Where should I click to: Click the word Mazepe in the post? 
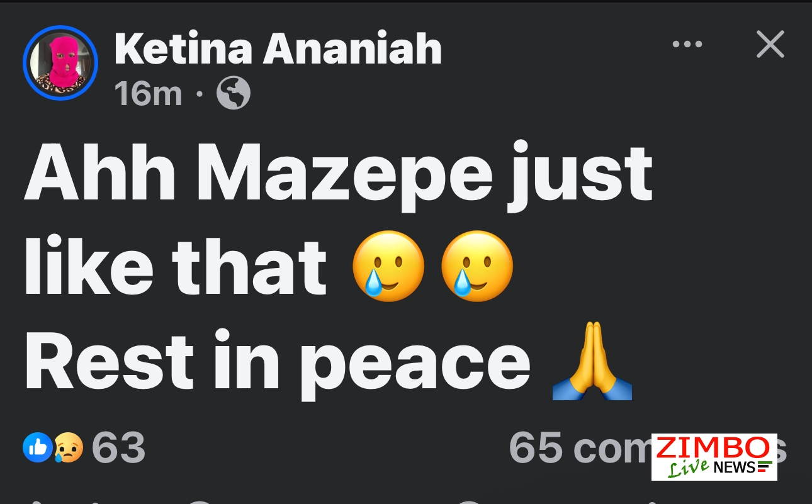point(344,174)
